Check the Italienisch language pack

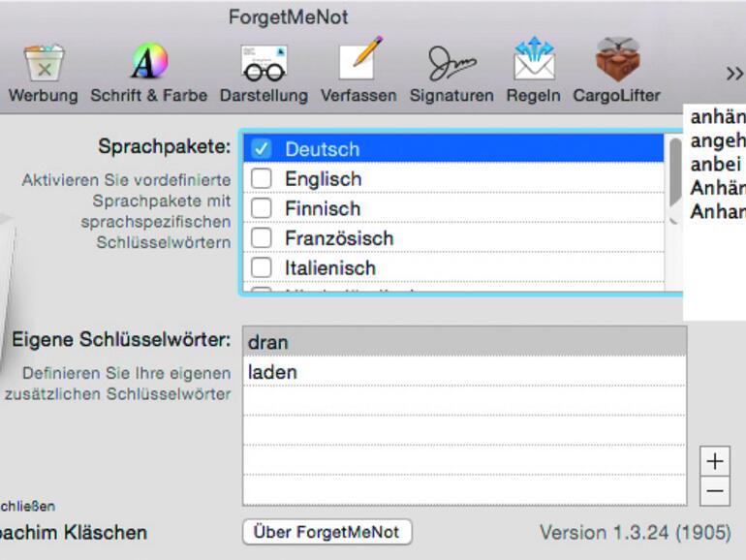pos(261,267)
